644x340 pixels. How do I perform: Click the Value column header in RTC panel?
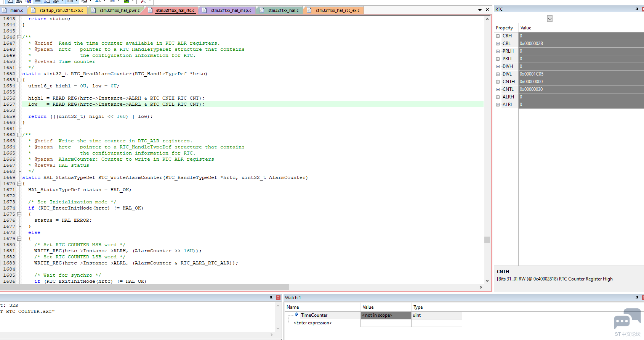(x=581, y=28)
